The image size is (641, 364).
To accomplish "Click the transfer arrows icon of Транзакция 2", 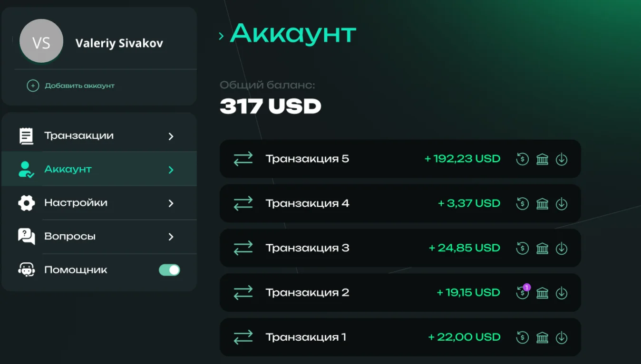I will click(x=243, y=293).
